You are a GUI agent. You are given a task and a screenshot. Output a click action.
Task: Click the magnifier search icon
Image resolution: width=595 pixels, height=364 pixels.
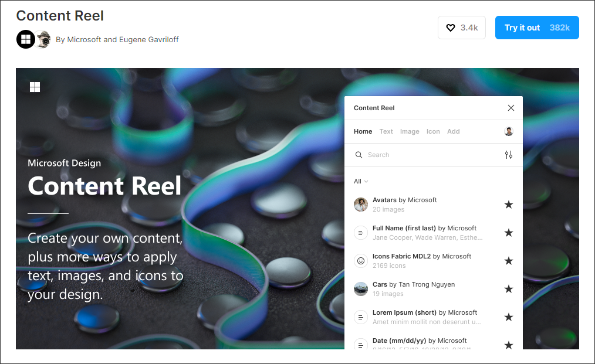point(359,155)
